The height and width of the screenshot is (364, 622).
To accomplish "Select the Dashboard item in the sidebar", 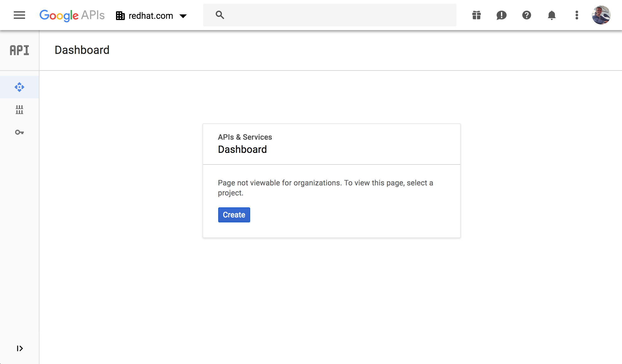I will tap(19, 87).
